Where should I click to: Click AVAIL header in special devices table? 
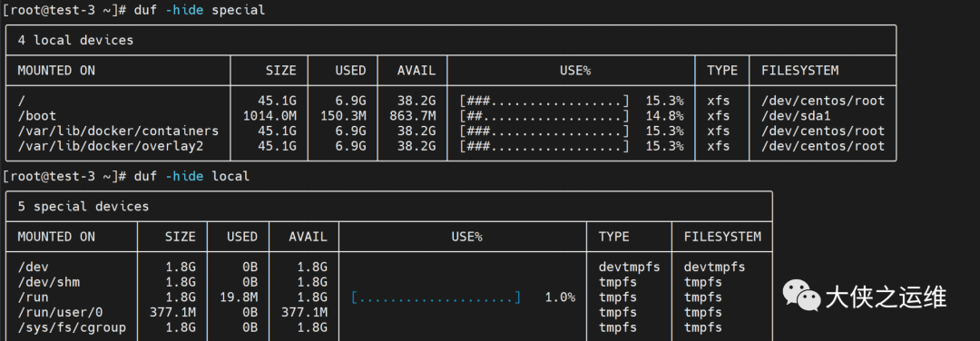308,237
